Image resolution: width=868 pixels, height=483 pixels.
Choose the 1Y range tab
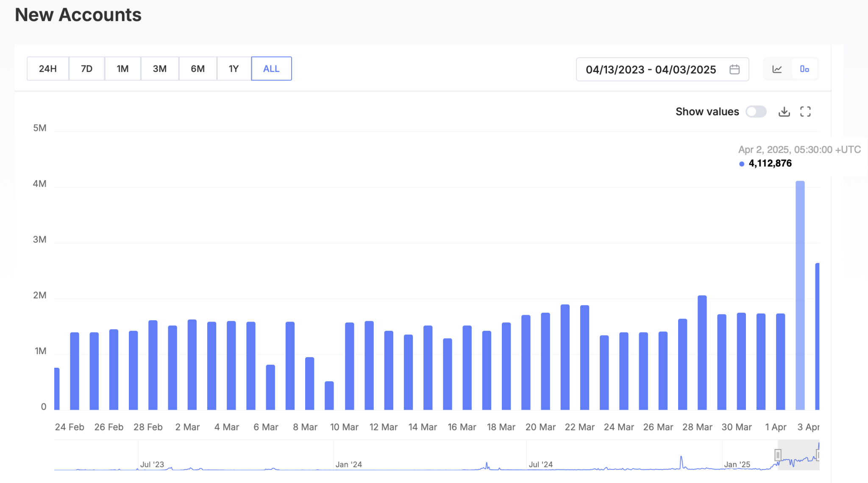(x=234, y=69)
